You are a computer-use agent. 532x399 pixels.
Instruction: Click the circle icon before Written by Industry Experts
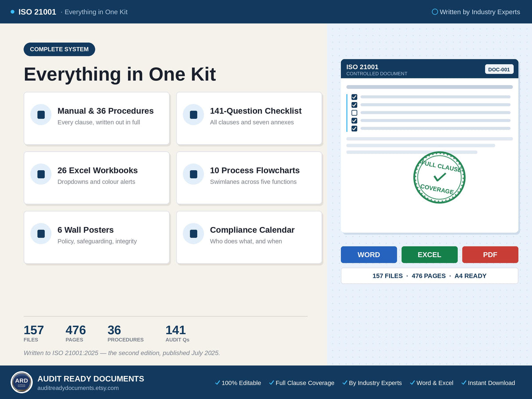[x=435, y=12]
